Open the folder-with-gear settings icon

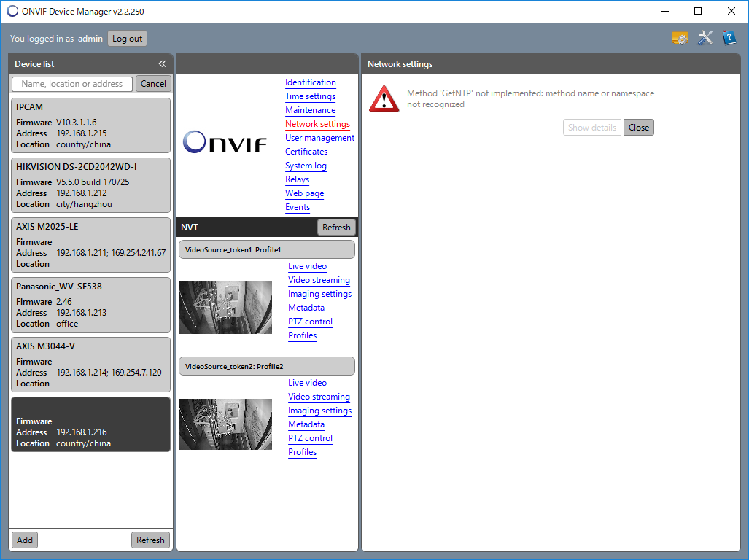[x=680, y=38]
